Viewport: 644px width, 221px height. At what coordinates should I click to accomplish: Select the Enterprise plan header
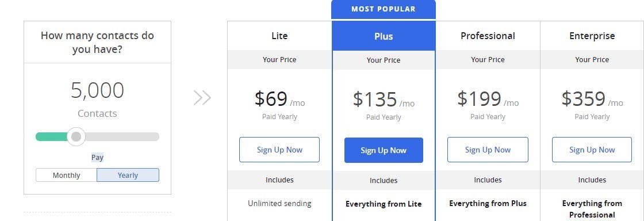592,36
